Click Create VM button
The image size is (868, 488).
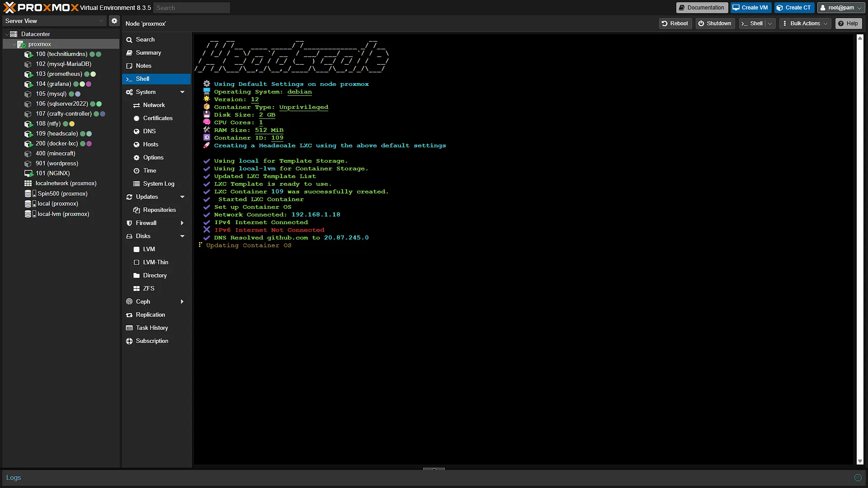[x=750, y=8]
